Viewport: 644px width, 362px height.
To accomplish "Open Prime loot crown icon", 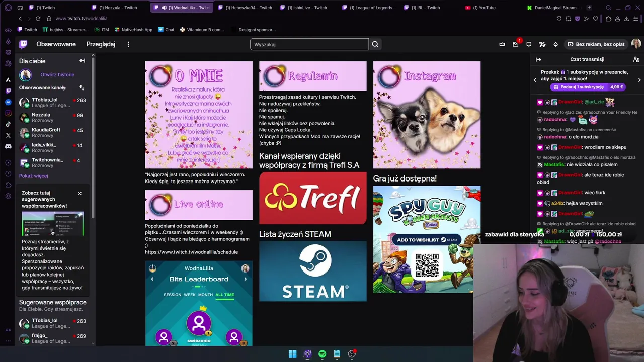I will [x=502, y=44].
